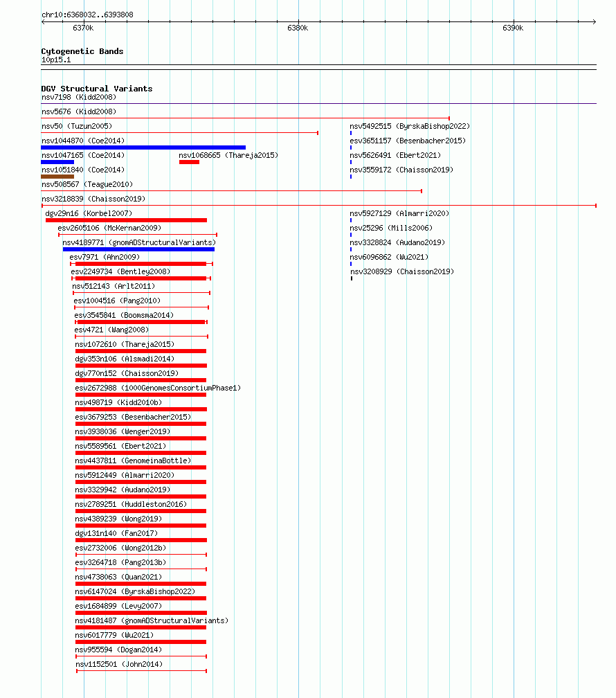Click the blue nsv1044870 (Coe2014) bar
This screenshot has height=698, width=616.
tap(143, 147)
